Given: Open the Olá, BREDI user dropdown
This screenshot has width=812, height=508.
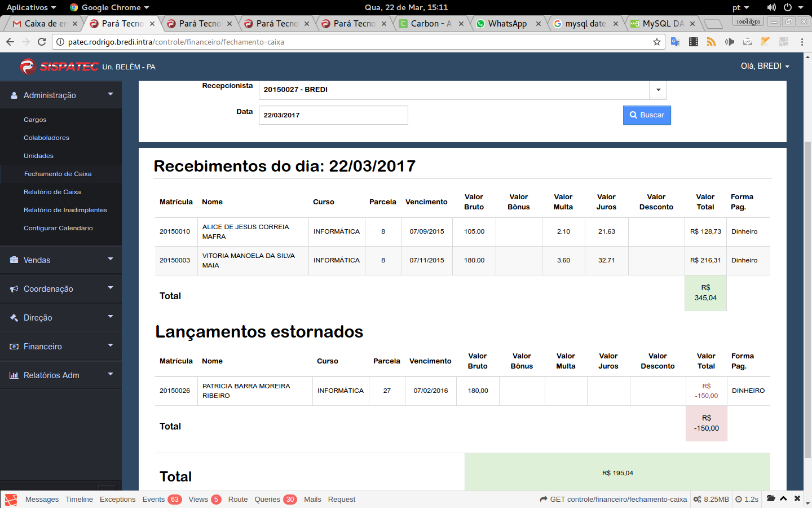Looking at the screenshot, I should click(x=765, y=66).
